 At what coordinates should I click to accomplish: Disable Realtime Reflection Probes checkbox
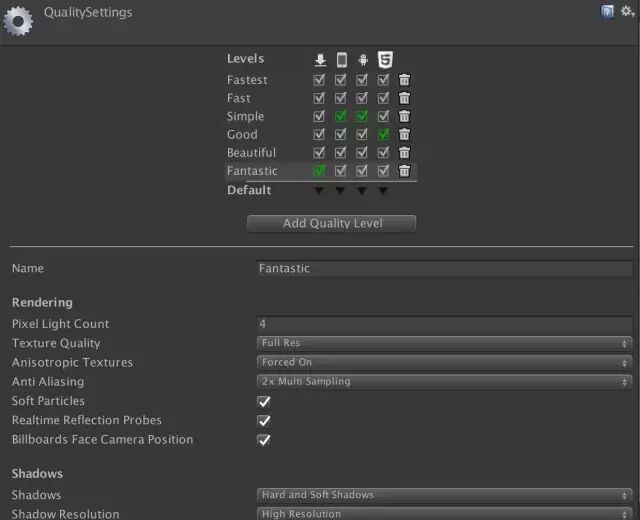pos(264,421)
